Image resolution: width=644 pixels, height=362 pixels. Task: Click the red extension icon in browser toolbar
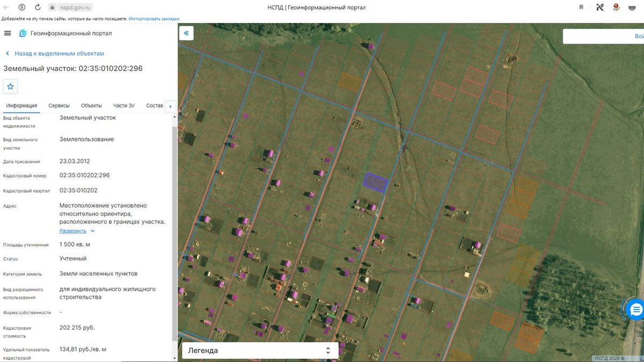(617, 8)
